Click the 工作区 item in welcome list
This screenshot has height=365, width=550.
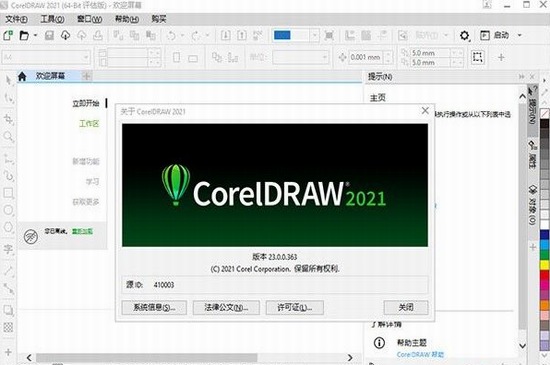pos(89,123)
